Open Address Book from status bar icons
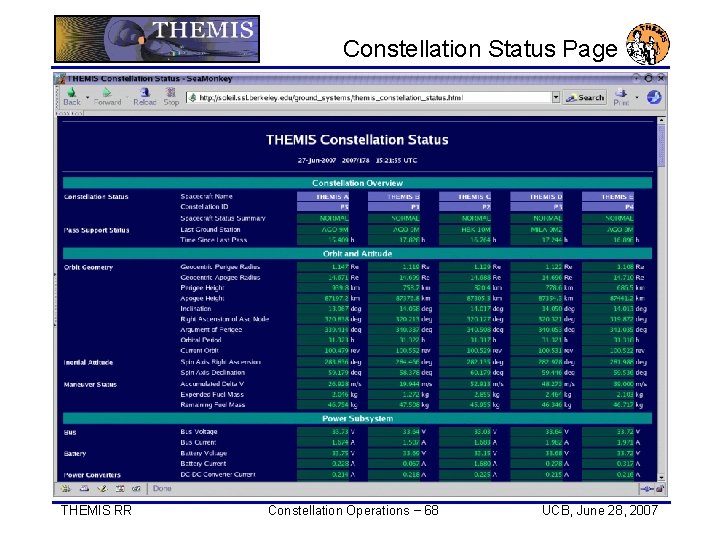 pyautogui.click(x=120, y=489)
